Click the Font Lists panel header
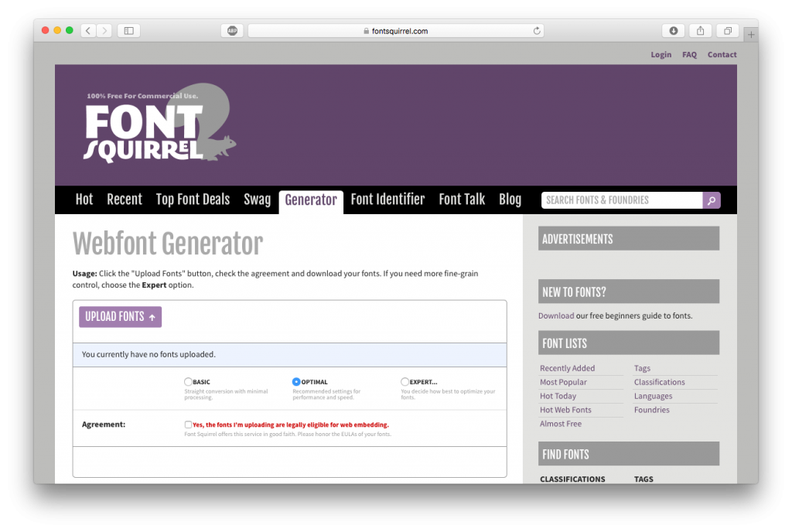The height and width of the screenshot is (532, 792). tap(628, 343)
